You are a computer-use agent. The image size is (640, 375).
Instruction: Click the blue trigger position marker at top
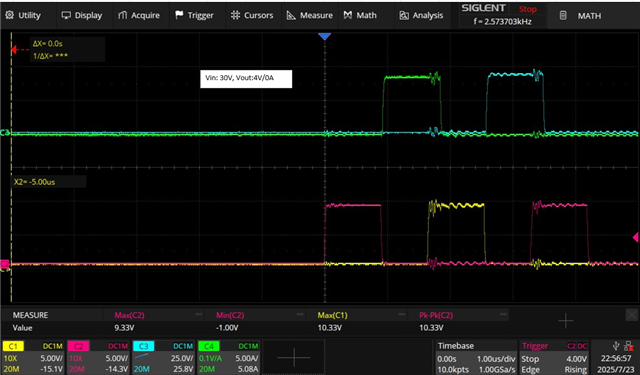324,37
